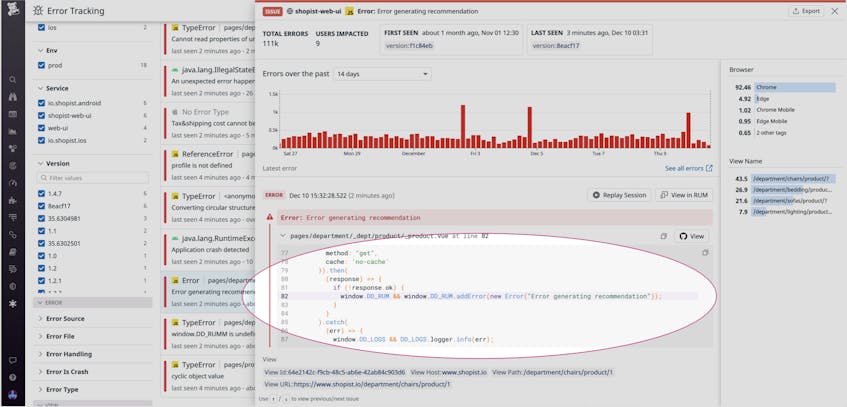Toggle version 1.2.1 checkbox

[42, 281]
